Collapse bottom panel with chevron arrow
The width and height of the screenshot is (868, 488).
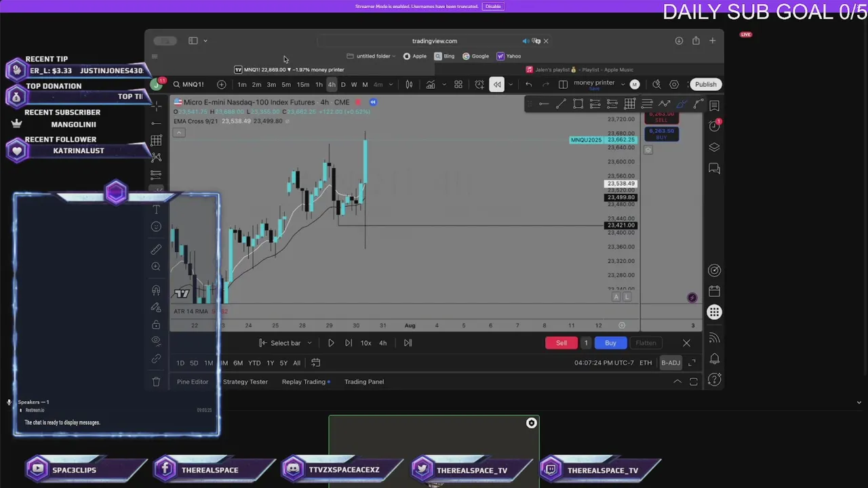[x=677, y=382]
